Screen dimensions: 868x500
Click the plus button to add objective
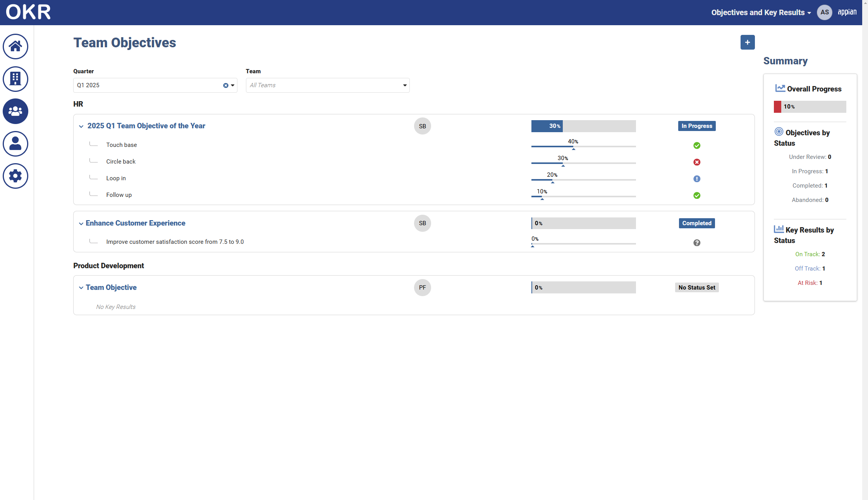coord(748,42)
